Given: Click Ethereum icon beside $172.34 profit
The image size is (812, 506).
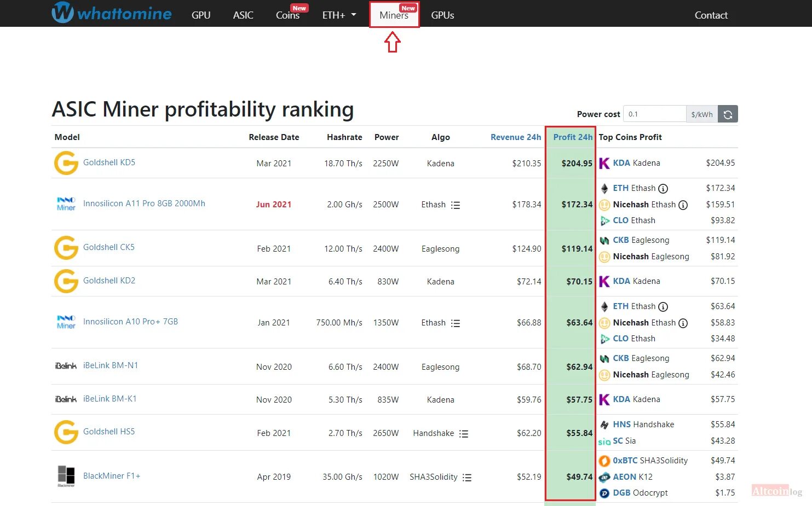Looking at the screenshot, I should tap(604, 189).
